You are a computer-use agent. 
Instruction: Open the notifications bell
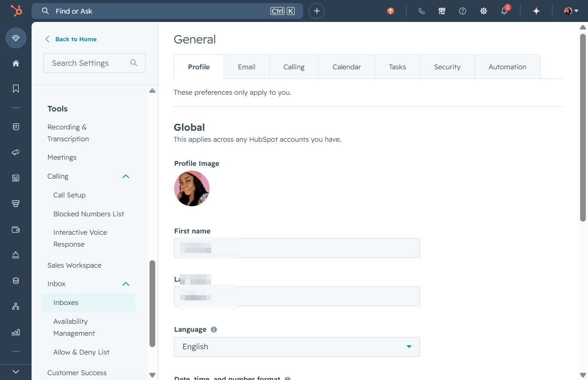[505, 11]
